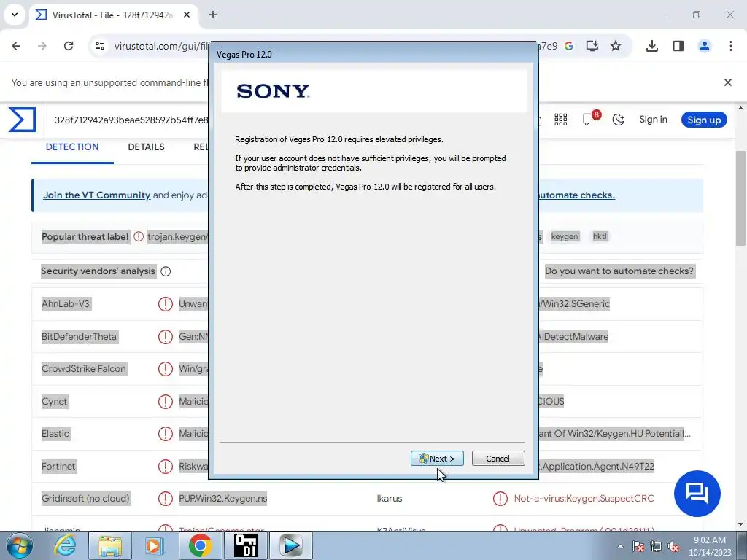Viewport: 747px width, 560px height.
Task: Open site information icon in address bar
Action: point(99,46)
